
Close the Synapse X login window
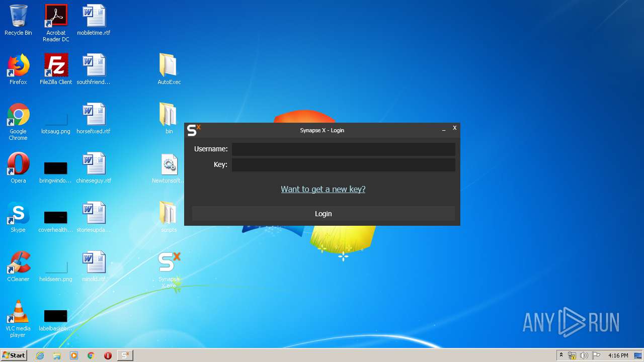[454, 128]
